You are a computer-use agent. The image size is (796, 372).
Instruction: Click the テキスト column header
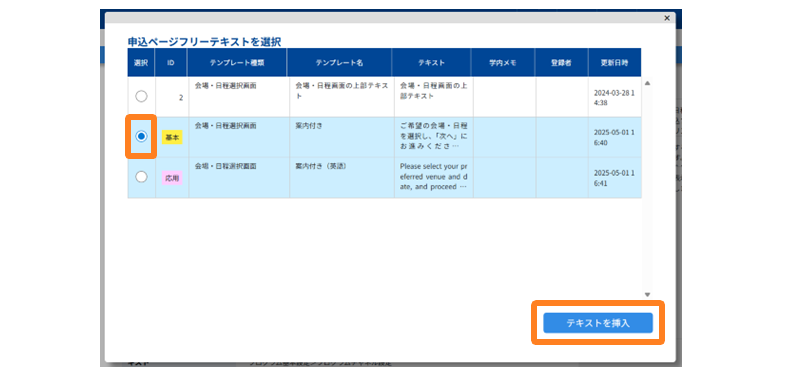[432, 62]
